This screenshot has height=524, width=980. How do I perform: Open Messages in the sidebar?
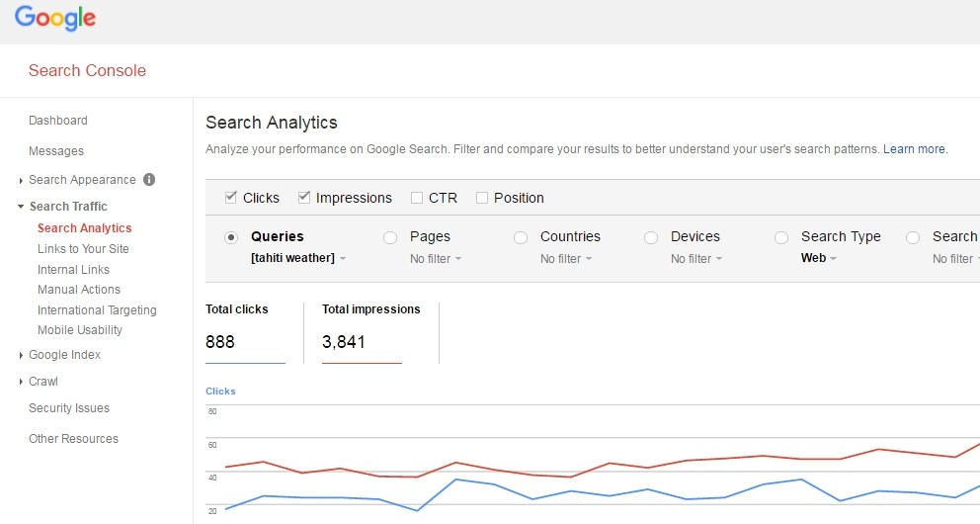point(56,150)
